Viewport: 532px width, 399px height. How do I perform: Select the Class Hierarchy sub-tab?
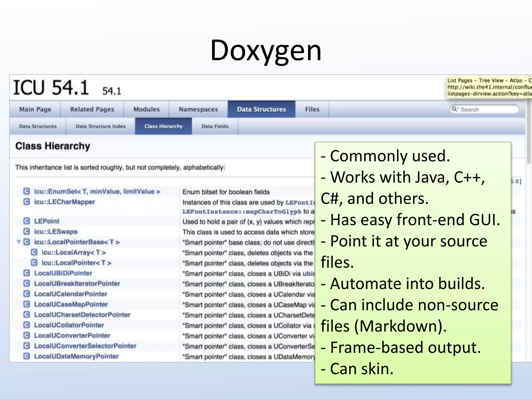point(163,126)
